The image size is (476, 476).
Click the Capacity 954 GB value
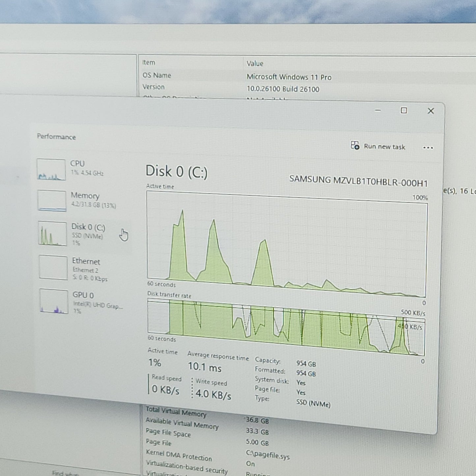point(306,364)
